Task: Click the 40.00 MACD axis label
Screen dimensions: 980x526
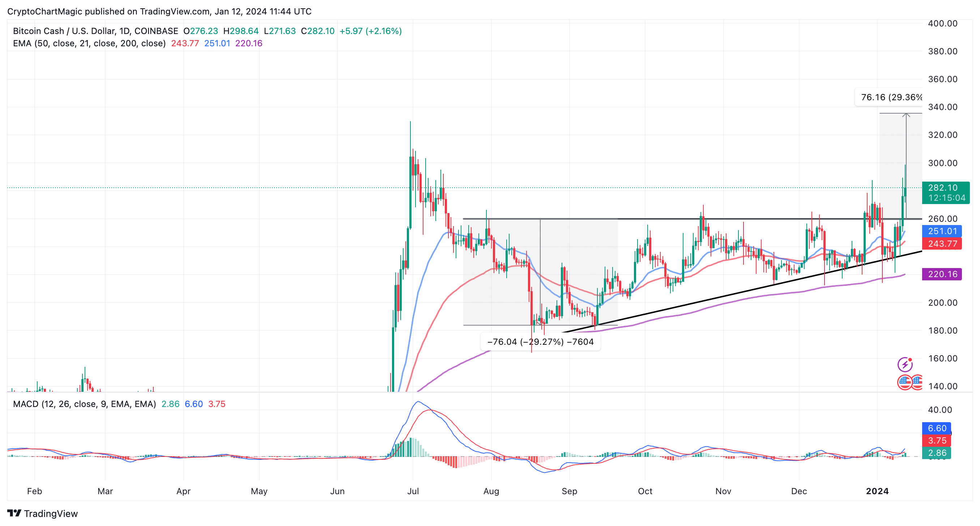Action: (940, 410)
